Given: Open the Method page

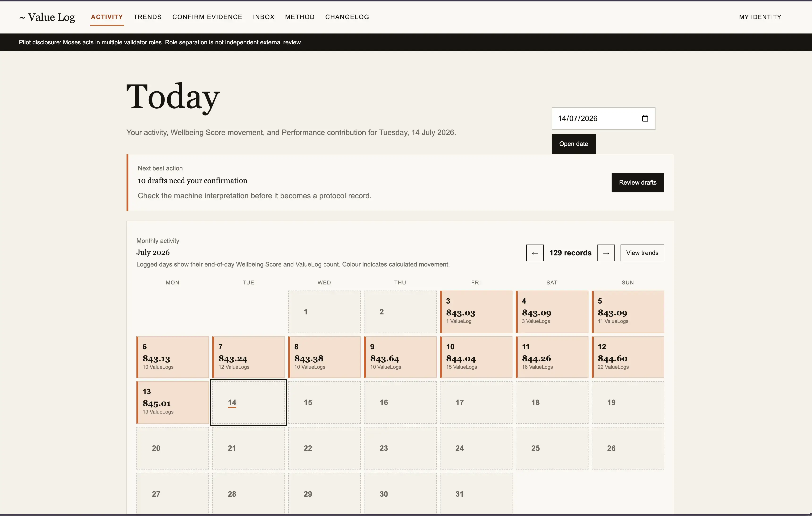Looking at the screenshot, I should click(x=300, y=17).
